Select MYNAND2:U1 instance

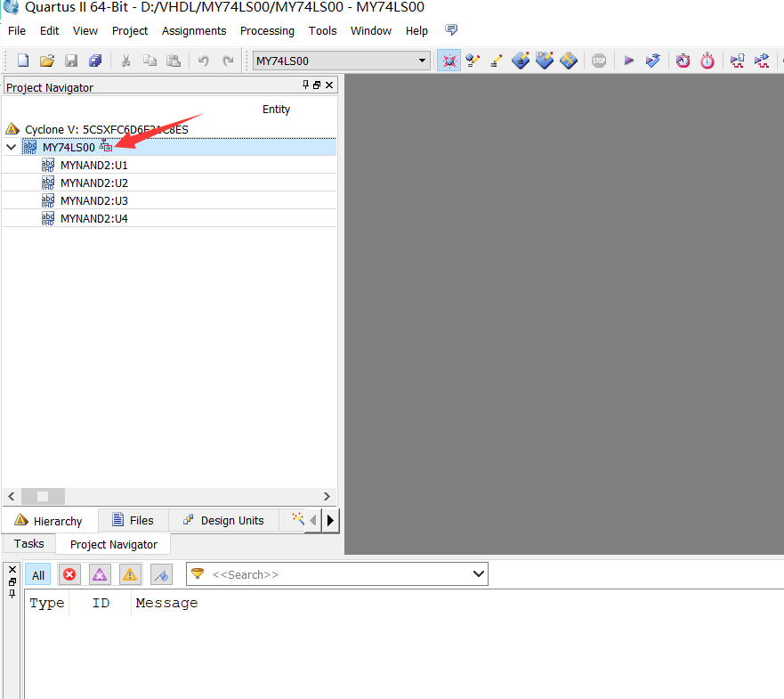point(94,165)
